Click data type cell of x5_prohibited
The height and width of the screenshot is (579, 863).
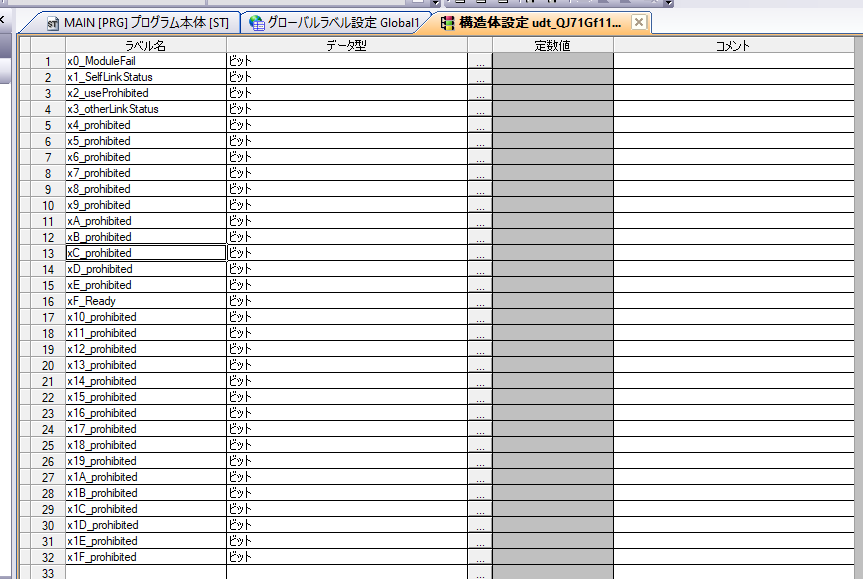click(x=347, y=141)
